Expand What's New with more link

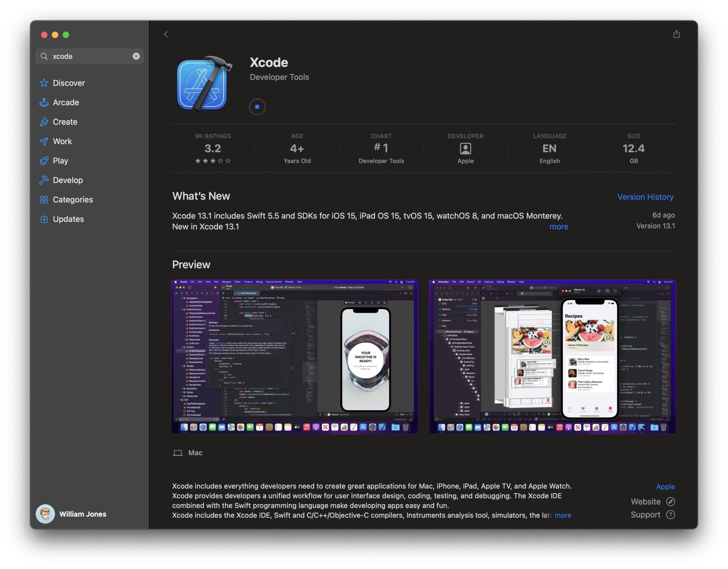pos(558,227)
